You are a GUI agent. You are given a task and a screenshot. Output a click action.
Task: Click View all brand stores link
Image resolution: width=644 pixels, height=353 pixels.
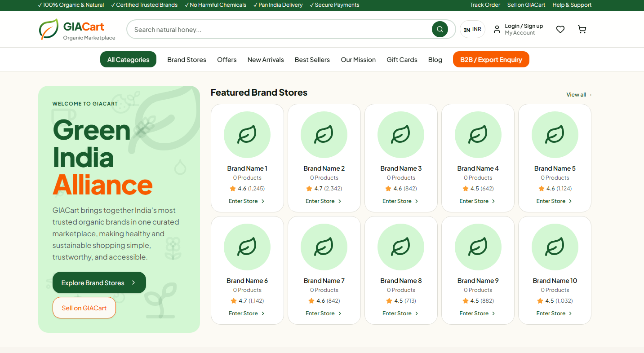(579, 95)
